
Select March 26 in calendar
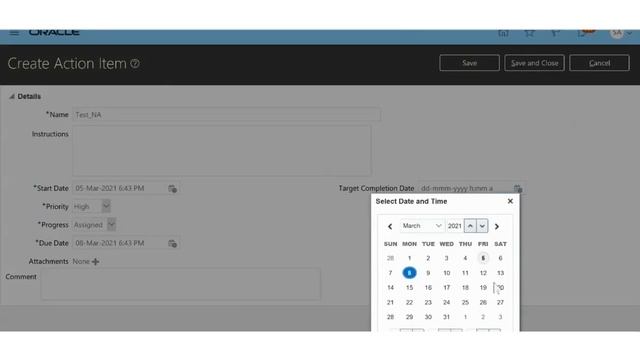coord(483,302)
